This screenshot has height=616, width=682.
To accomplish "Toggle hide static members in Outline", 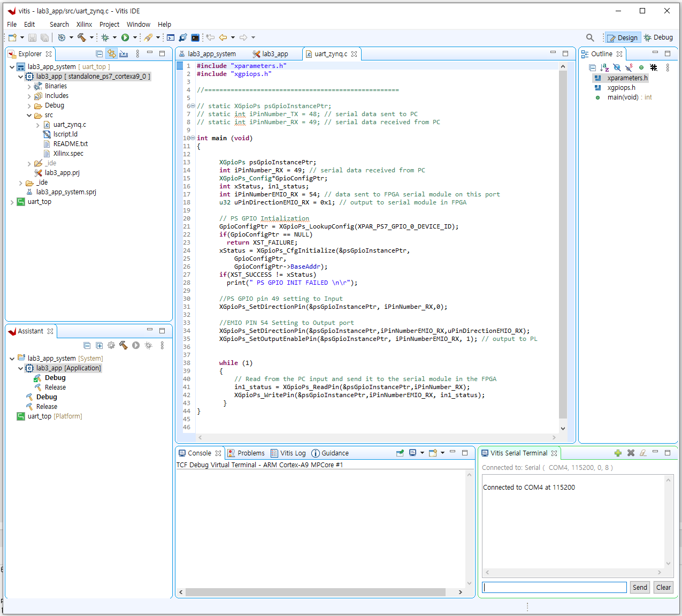I will pyautogui.click(x=629, y=67).
